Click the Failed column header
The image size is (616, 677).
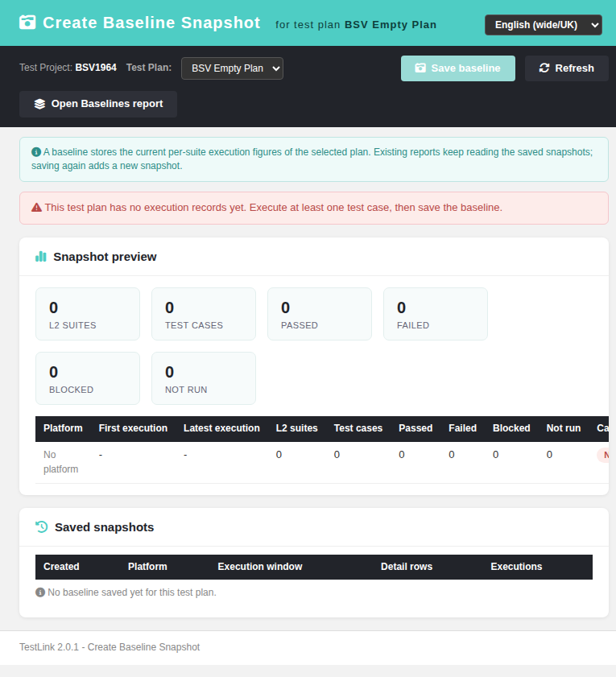point(463,428)
